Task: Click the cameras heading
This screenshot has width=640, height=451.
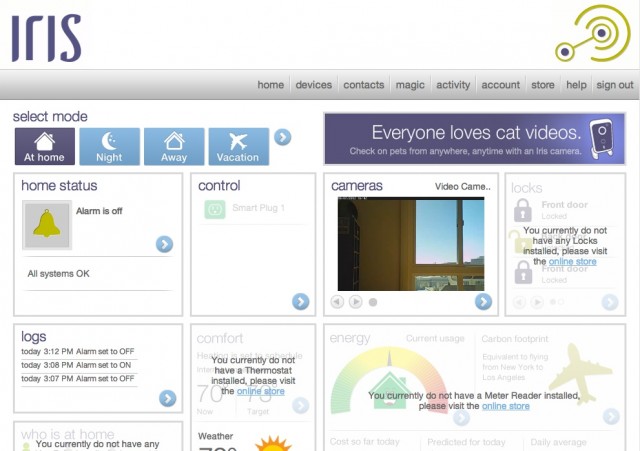Action: coord(357,186)
